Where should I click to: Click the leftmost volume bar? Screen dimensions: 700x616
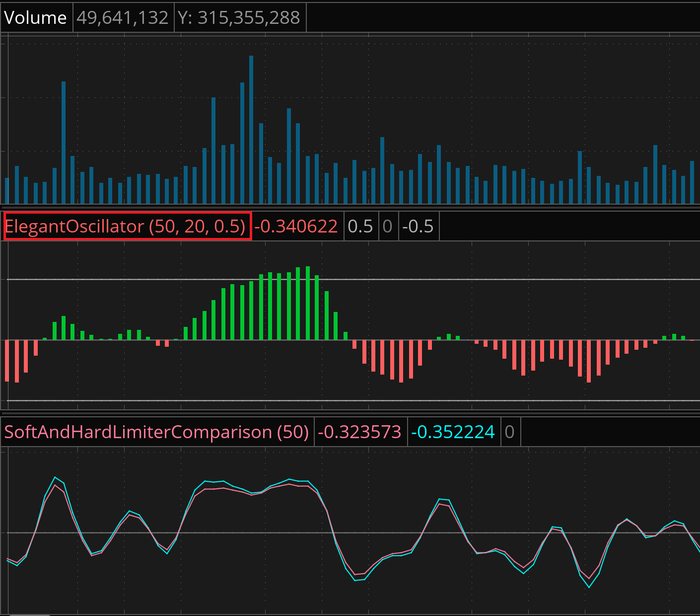pos(7,191)
